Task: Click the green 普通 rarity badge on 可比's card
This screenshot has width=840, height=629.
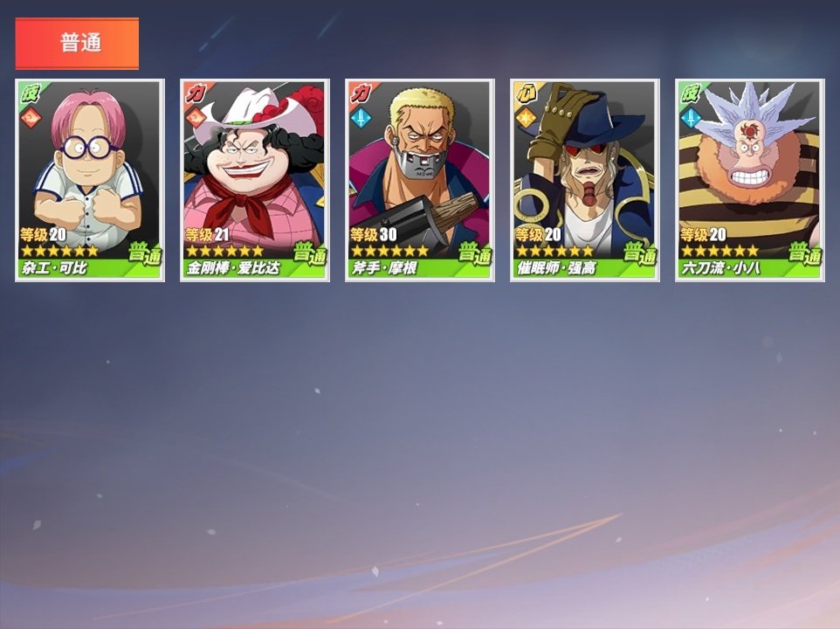Action: [145, 252]
